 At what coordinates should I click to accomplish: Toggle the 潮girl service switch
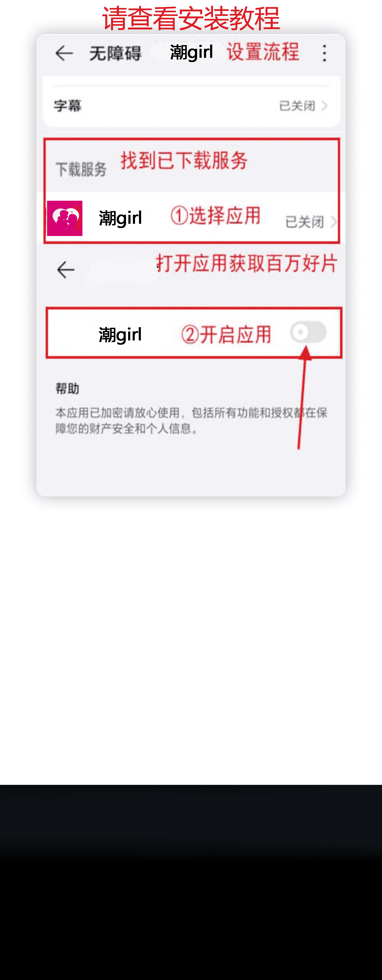308,332
